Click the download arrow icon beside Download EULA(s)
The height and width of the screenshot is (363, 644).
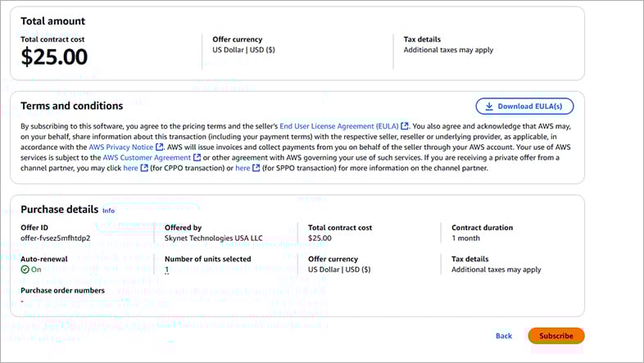489,106
